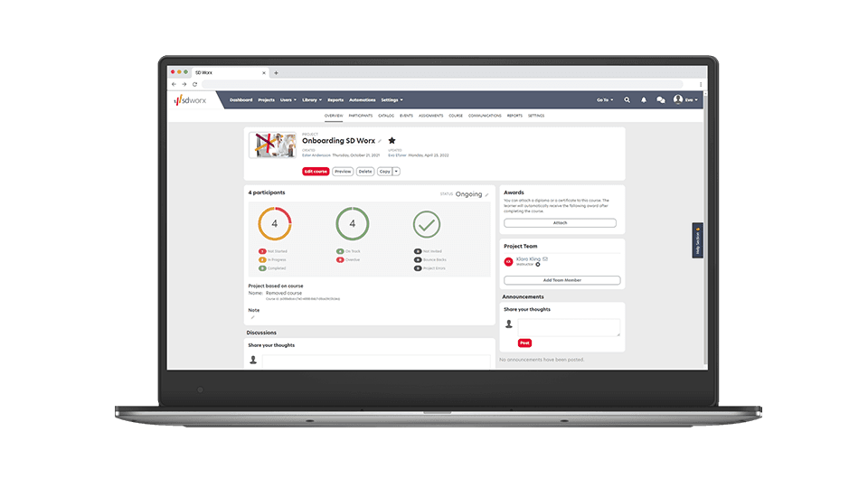The height and width of the screenshot is (488, 868).
Task: Click the Overdue count badge
Action: (x=340, y=259)
